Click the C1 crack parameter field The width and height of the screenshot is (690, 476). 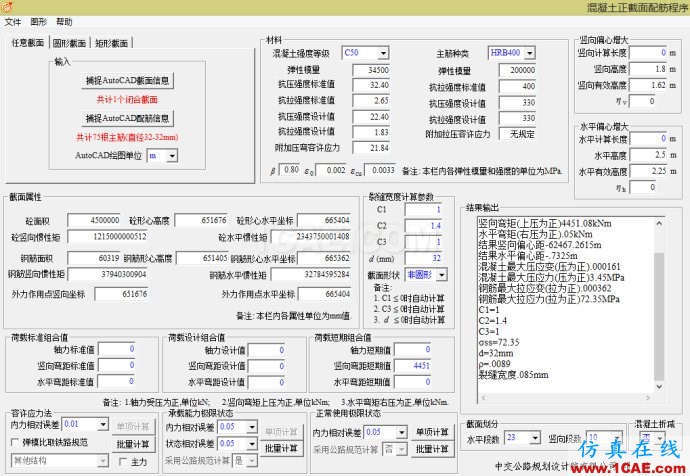click(x=423, y=210)
